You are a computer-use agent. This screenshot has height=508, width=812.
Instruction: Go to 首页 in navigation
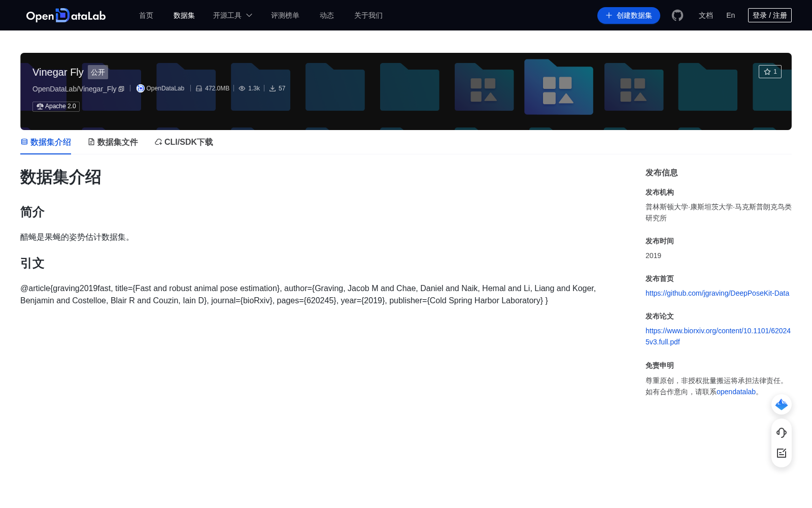coord(146,15)
